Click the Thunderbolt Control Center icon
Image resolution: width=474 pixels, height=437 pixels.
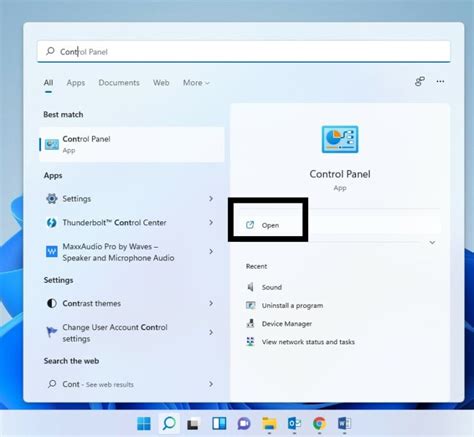coord(52,223)
